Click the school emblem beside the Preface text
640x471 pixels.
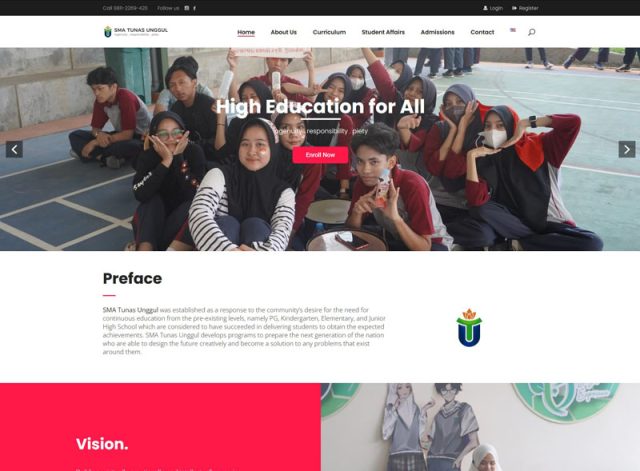469,328
